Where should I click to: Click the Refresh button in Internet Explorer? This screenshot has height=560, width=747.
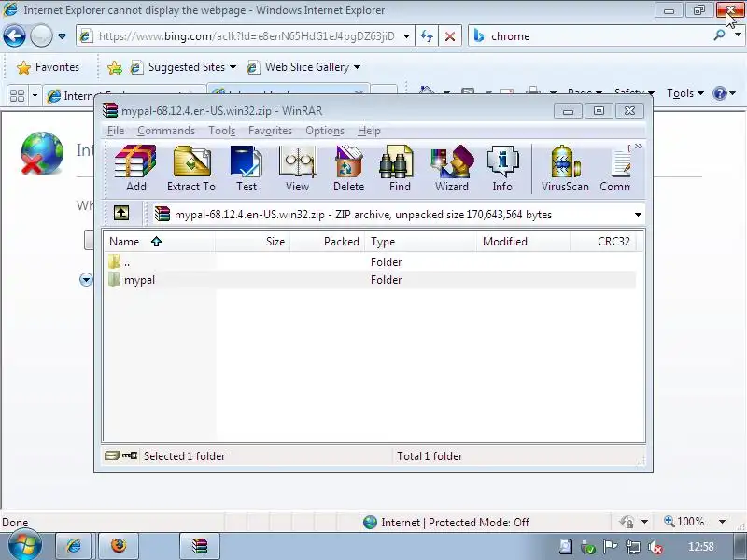427,36
